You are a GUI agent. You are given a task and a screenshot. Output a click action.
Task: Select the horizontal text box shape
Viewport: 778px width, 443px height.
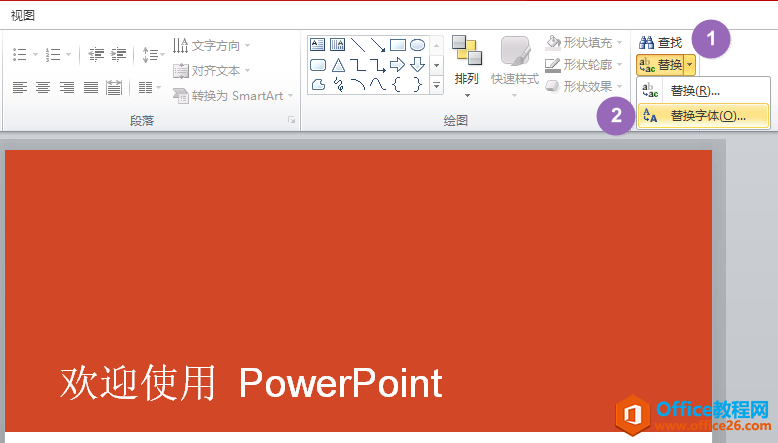[x=318, y=45]
